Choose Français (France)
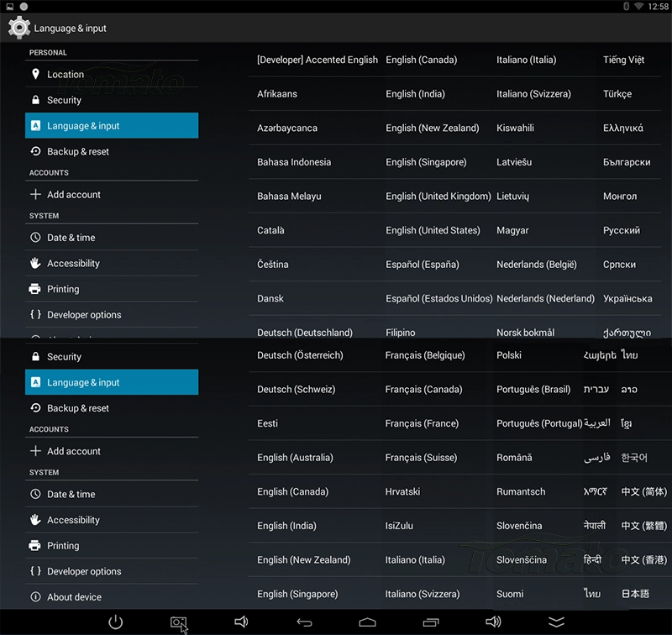This screenshot has width=672, height=635. pos(422,423)
